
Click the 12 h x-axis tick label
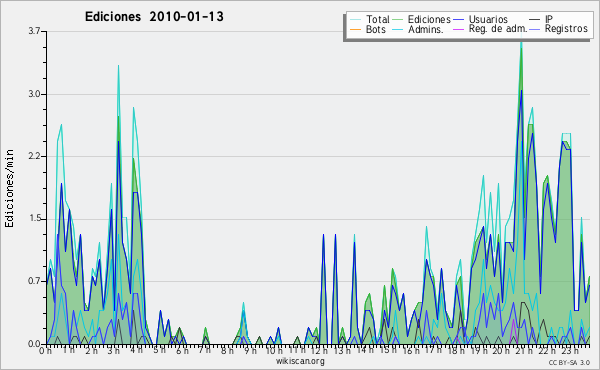(x=318, y=351)
